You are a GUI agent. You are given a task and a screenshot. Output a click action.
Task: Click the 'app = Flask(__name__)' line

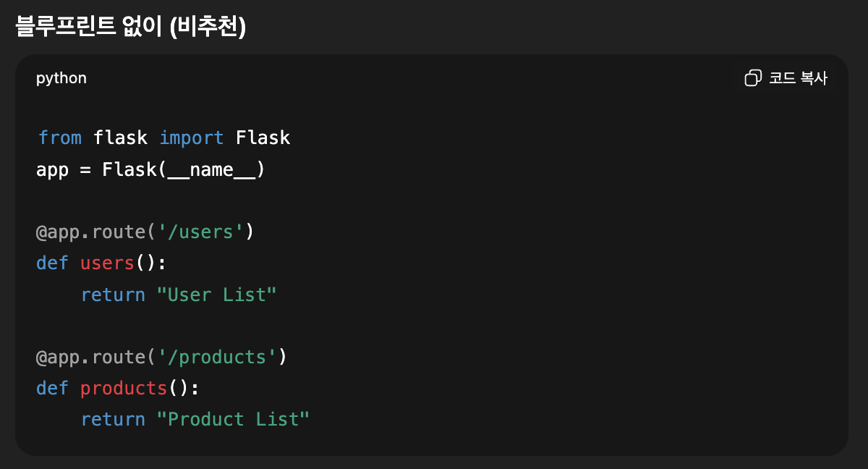tap(150, 169)
